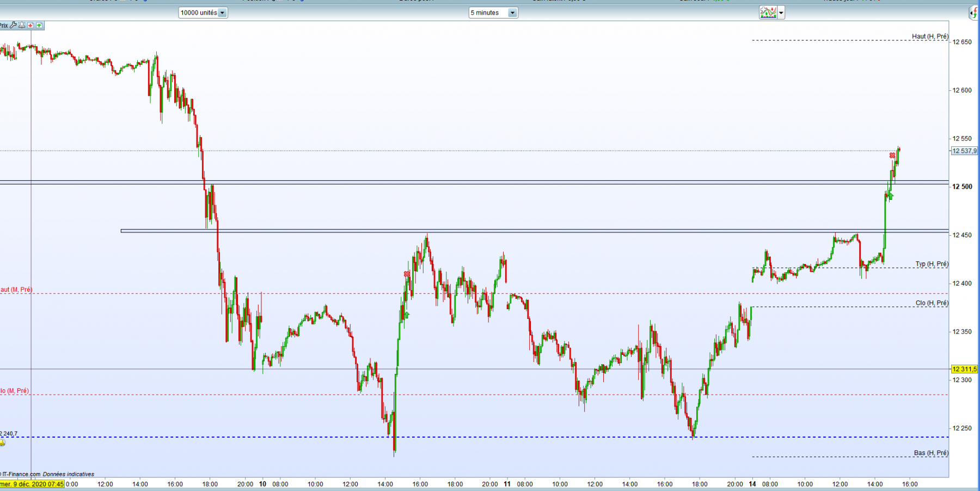This screenshot has height=491, width=980.
Task: Click the yellow alert bell on the 12 240,7 line
Action: click(2, 443)
